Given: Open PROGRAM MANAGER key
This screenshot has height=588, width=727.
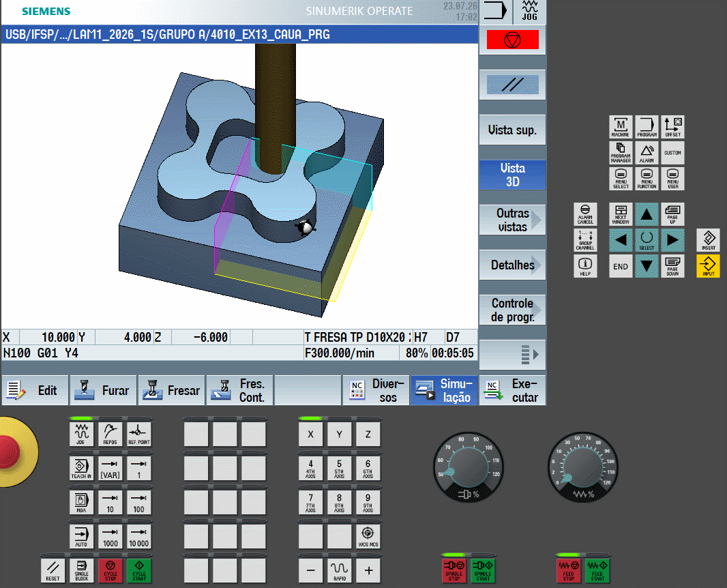Looking at the screenshot, I should (x=621, y=153).
